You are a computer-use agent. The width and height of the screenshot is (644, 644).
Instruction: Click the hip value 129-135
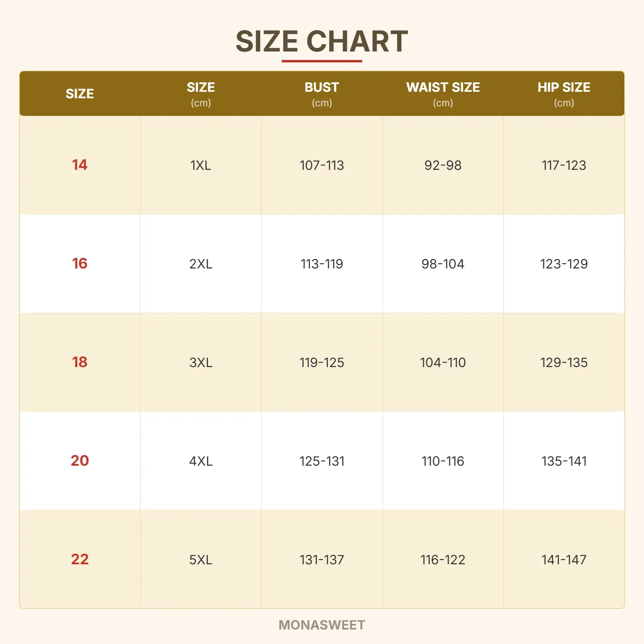[x=564, y=363]
